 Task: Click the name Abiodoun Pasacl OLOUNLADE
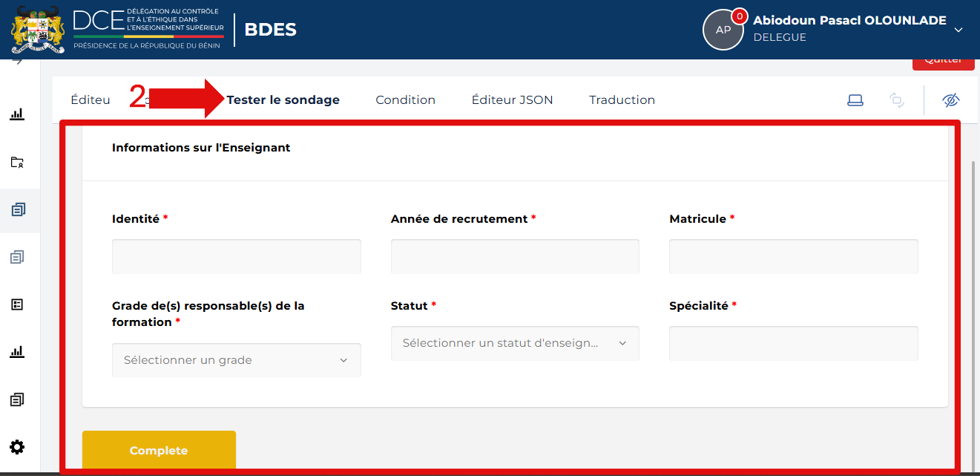tap(849, 21)
